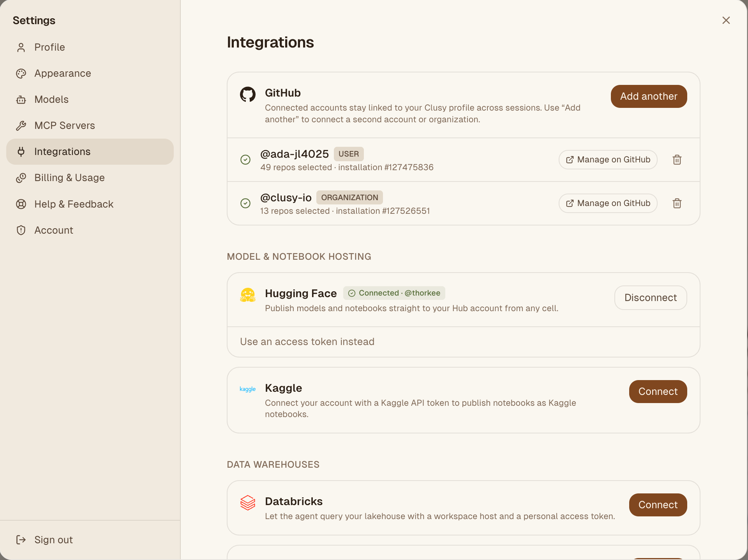Click the green check beside @clusy-io
This screenshot has height=560, width=748.
pyautogui.click(x=245, y=203)
